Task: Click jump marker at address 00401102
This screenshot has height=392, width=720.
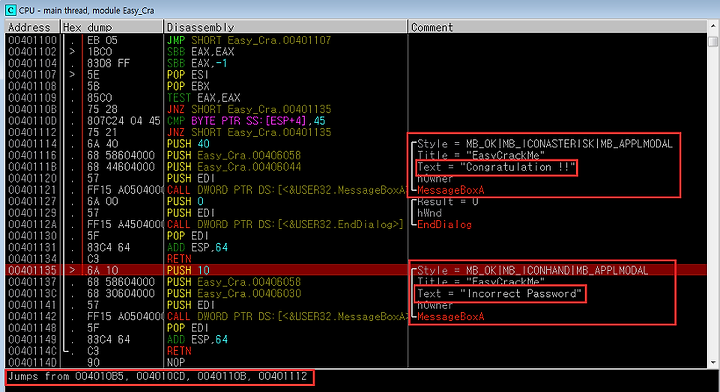Action: pyautogui.click(x=72, y=52)
